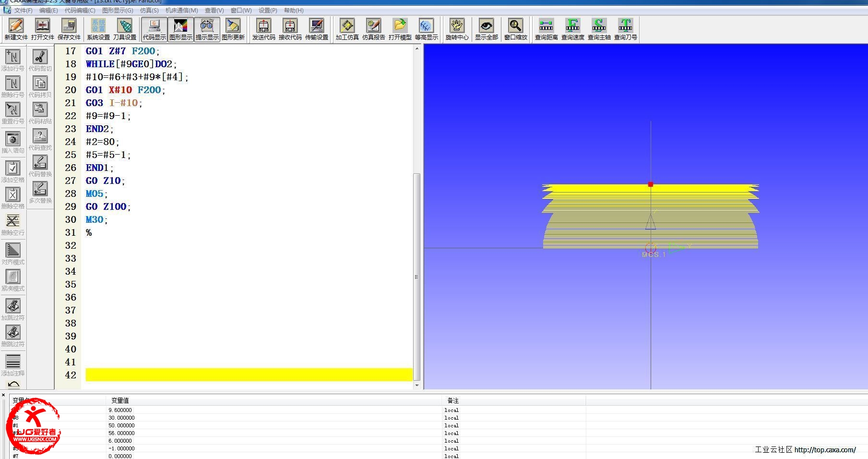The width and height of the screenshot is (868, 459).
Task: Click 插入语句 (Insert Statement) sidebar icon
Action: [13, 142]
